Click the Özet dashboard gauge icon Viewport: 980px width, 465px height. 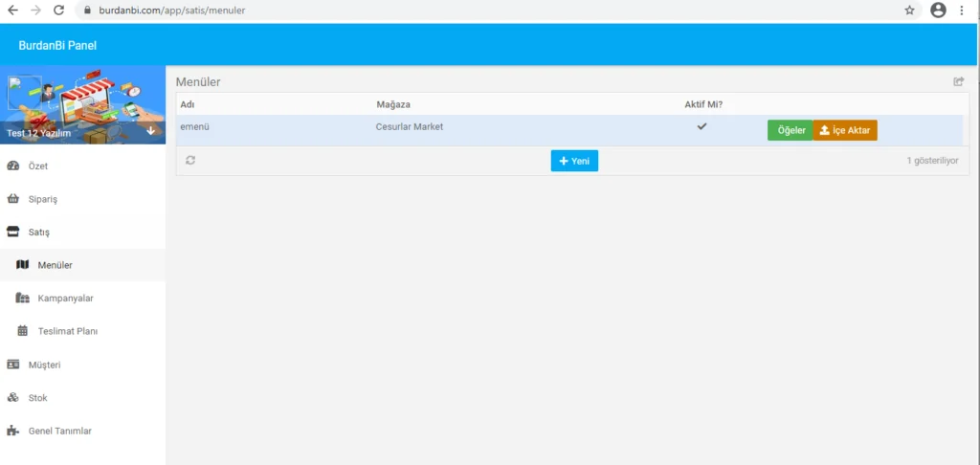(x=12, y=166)
